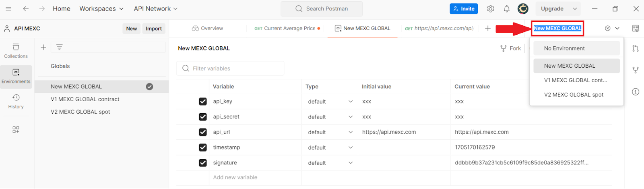Open the GET https://api.mexc.com/api tab
This screenshot has width=644, height=189.
click(439, 28)
